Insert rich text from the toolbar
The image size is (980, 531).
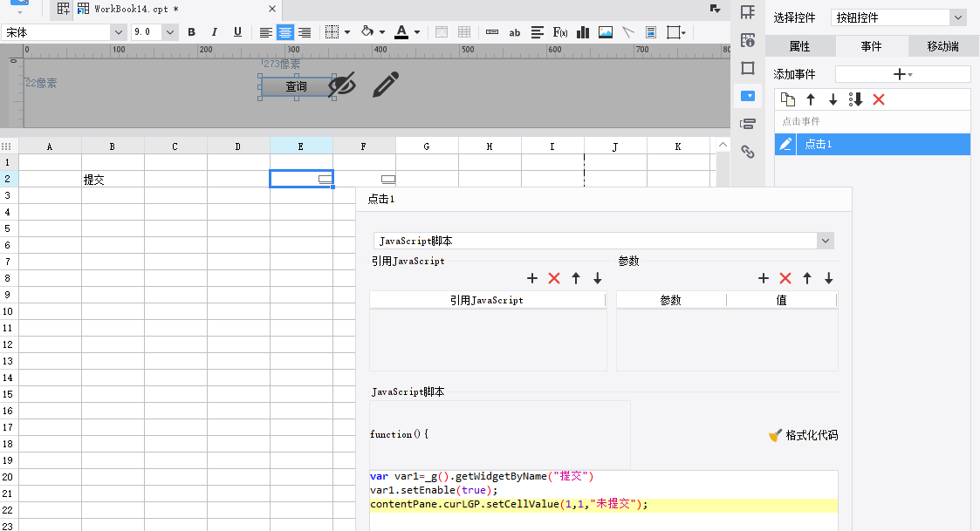point(537,32)
